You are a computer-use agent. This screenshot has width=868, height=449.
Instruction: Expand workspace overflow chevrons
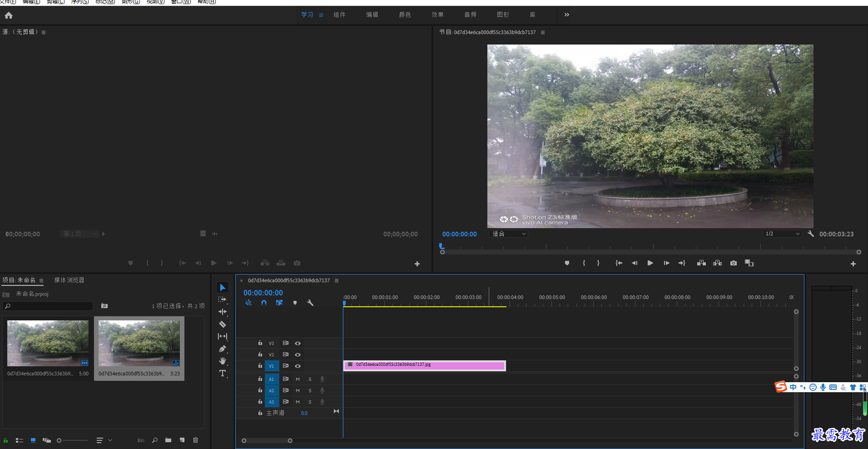566,15
